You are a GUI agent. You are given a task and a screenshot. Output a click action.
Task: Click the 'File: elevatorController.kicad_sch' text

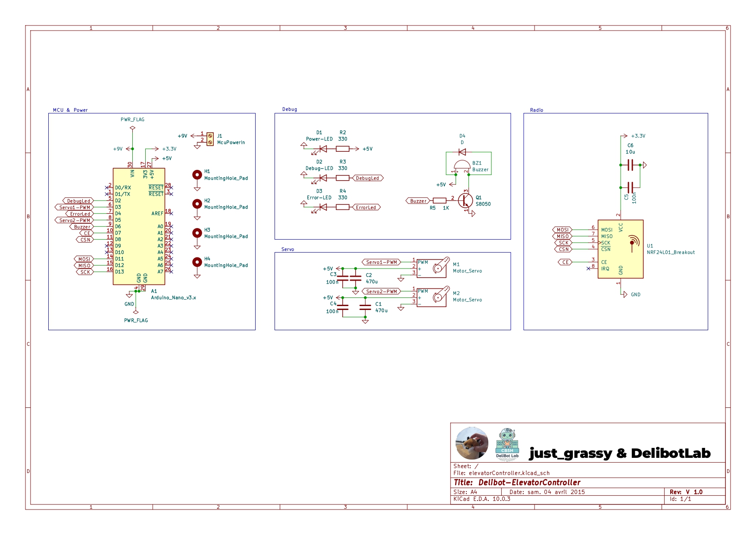pos(501,473)
